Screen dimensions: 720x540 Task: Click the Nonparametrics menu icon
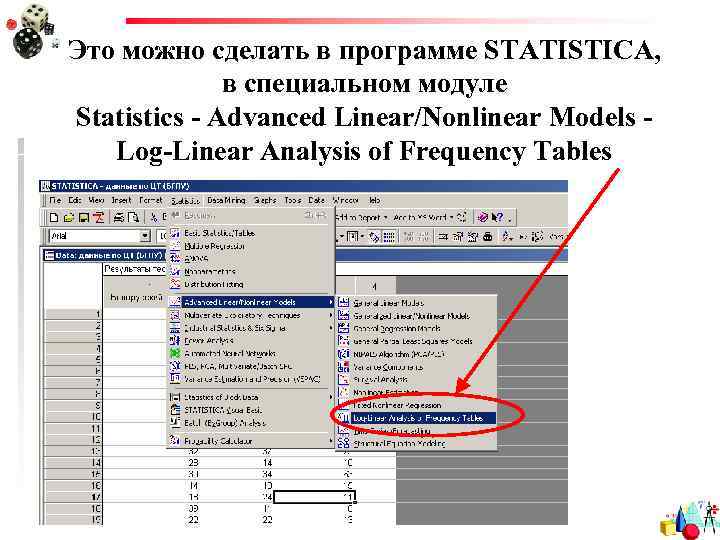pos(175,271)
